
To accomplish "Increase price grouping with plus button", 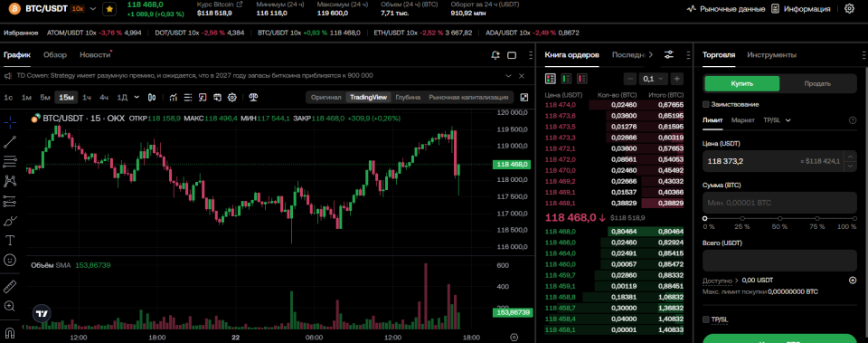I will point(676,79).
